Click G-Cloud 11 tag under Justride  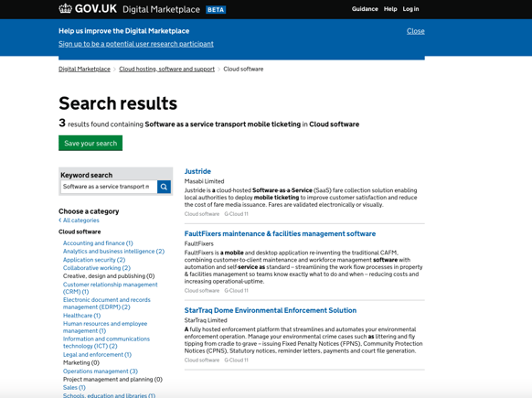pyautogui.click(x=237, y=214)
